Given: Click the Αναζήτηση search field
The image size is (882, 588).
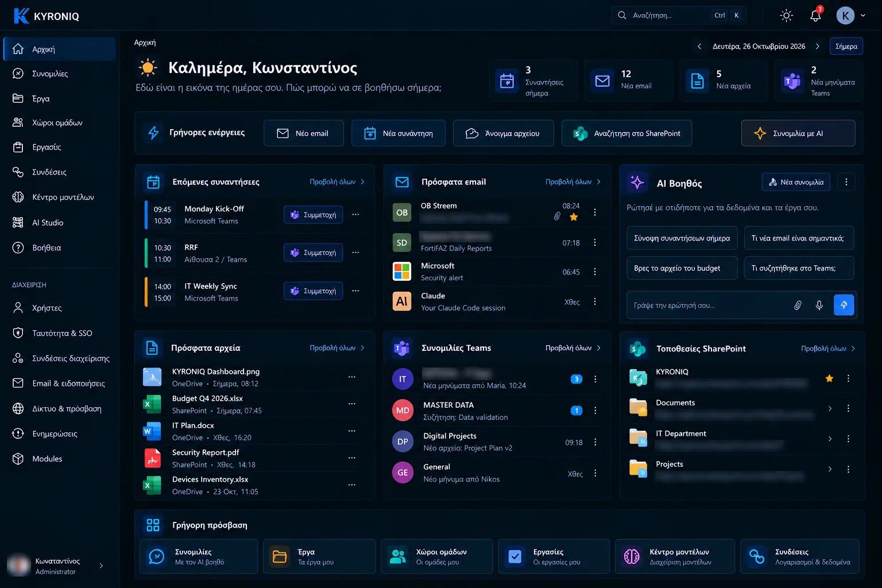Looking at the screenshot, I should 679,16.
